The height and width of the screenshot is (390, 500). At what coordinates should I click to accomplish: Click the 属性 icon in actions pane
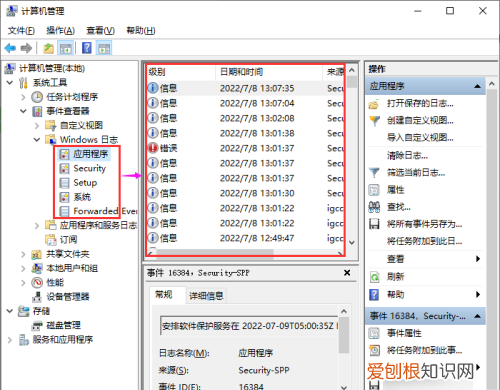374,190
